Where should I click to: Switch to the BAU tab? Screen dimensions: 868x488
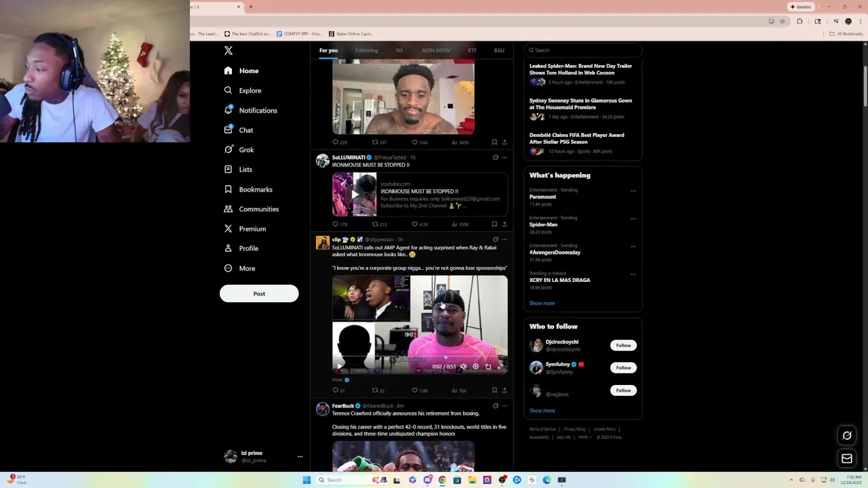tap(499, 50)
